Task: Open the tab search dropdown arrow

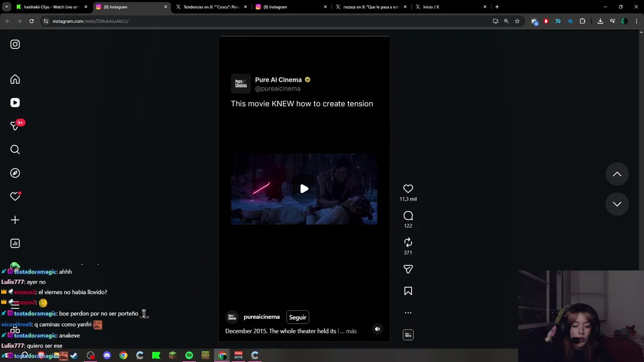Action: click(x=7, y=7)
